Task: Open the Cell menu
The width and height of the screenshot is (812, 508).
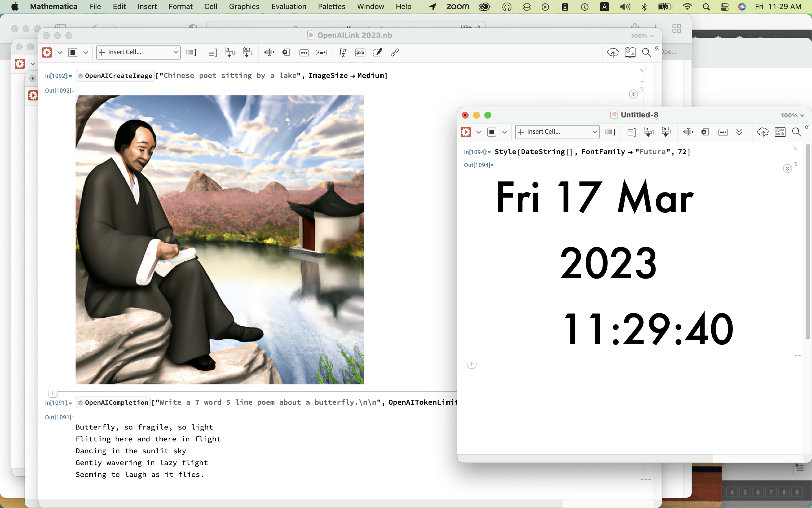Action: point(211,6)
